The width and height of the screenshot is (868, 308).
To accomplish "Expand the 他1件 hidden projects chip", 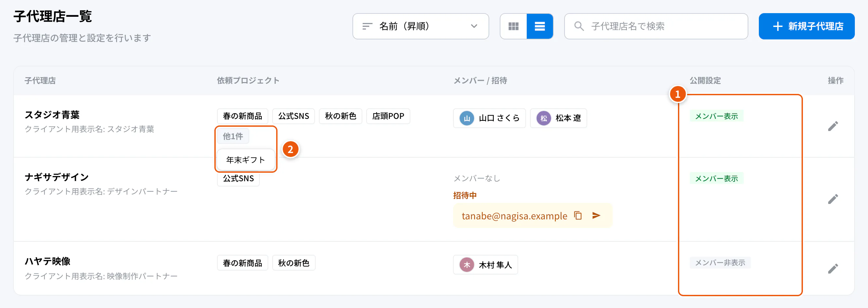I will 233,136.
